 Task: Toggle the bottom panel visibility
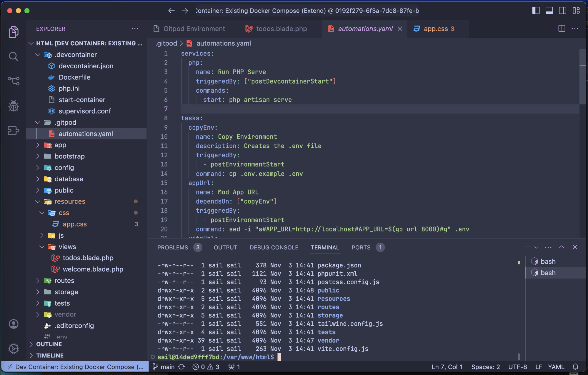click(549, 11)
